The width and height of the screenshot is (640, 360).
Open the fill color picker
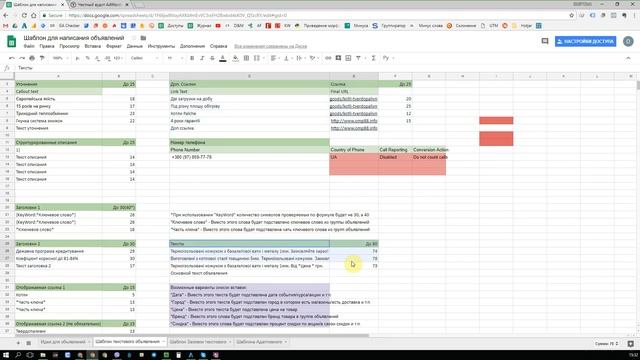(x=236, y=58)
